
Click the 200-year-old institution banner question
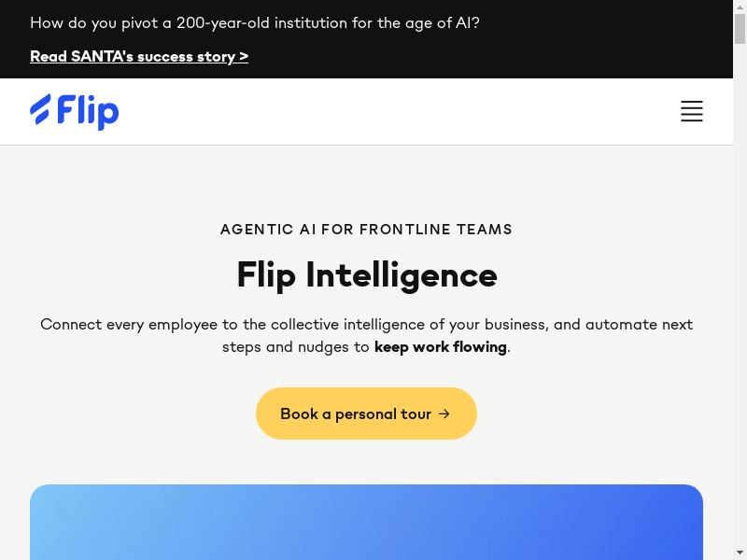pos(255,22)
